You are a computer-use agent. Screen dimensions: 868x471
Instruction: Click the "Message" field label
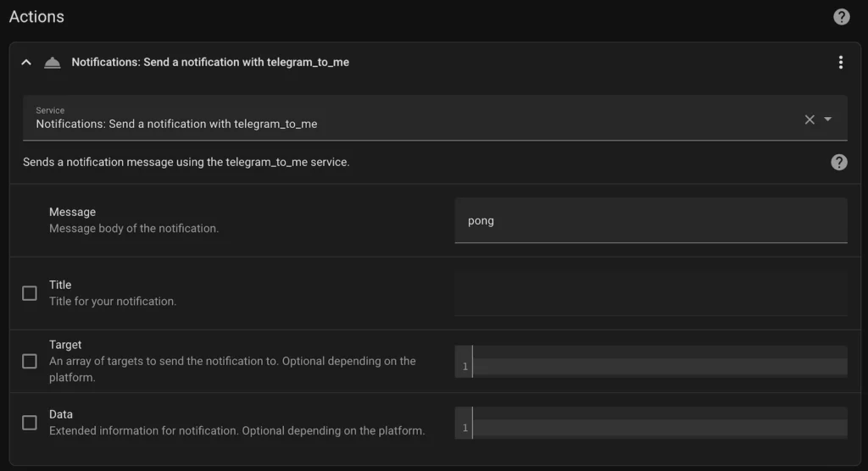pyautogui.click(x=72, y=212)
